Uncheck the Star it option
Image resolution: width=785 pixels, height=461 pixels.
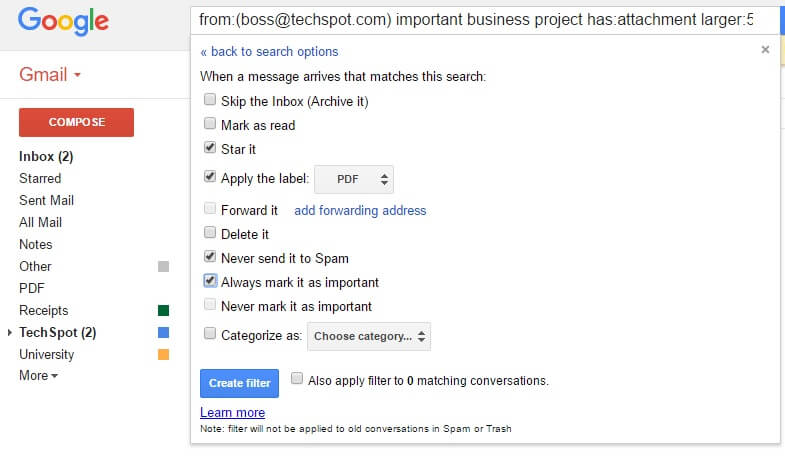[x=210, y=147]
